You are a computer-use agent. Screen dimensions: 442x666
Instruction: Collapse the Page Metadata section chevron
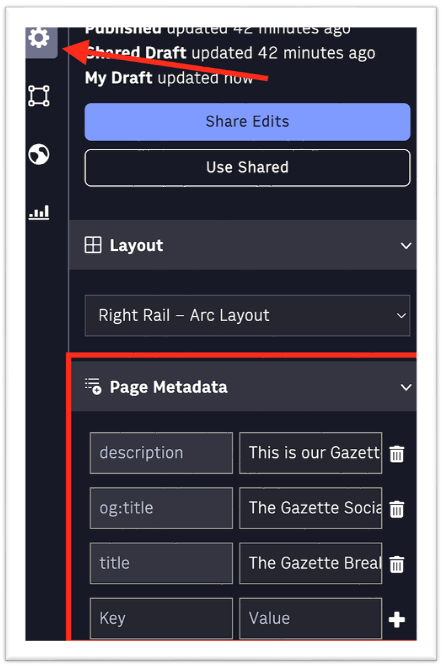click(406, 387)
